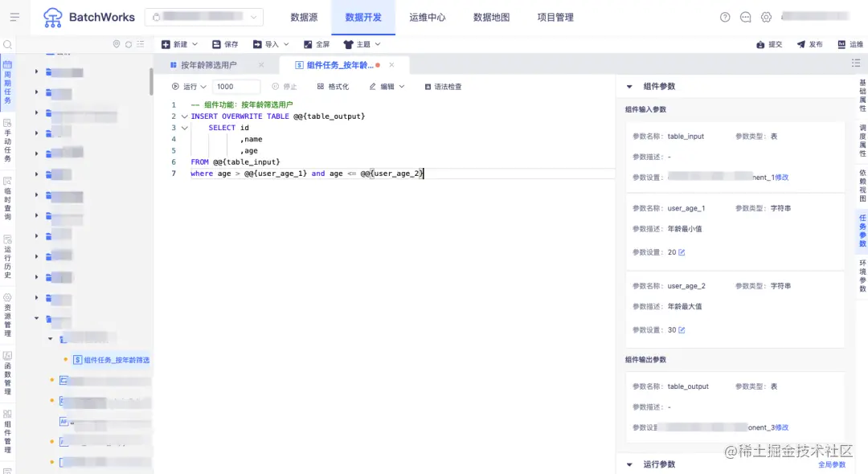Open 依赖视图 right side tab
The image size is (868, 474).
[x=862, y=186]
